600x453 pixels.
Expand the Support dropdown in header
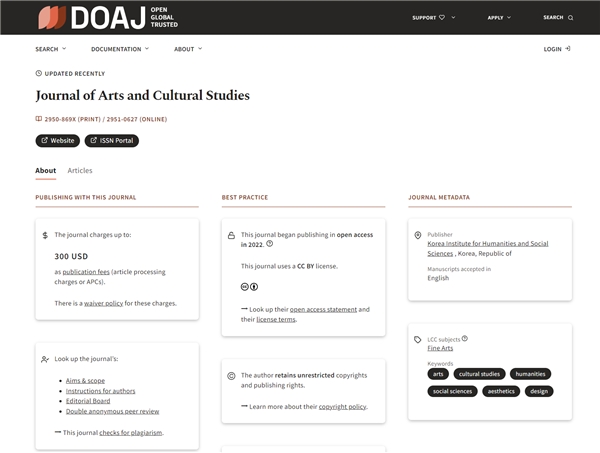pos(428,18)
